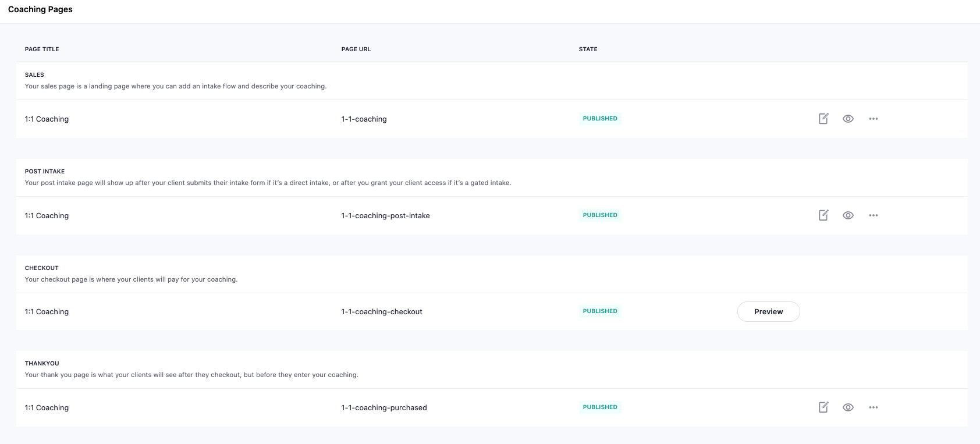Click the 1-1-coaching-checkout URL
980x444 pixels.
(x=382, y=312)
